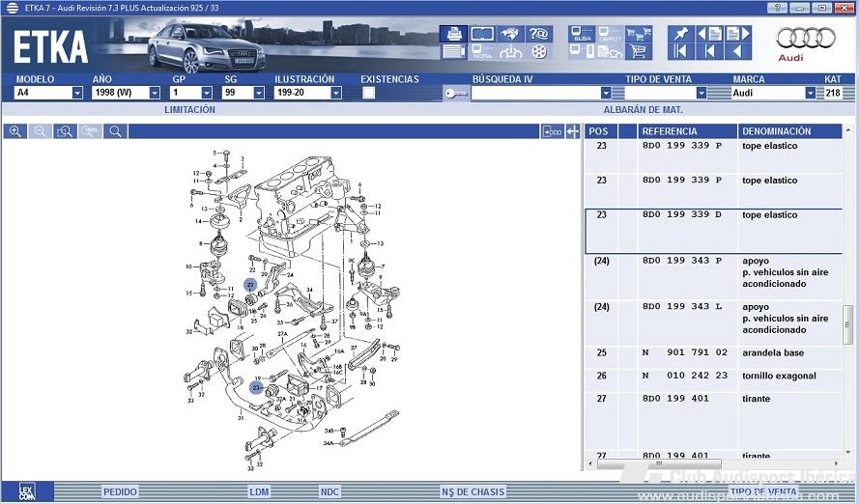Click the multiple shopping carts icon
Viewport: 859px width, 504px height.
[639, 34]
